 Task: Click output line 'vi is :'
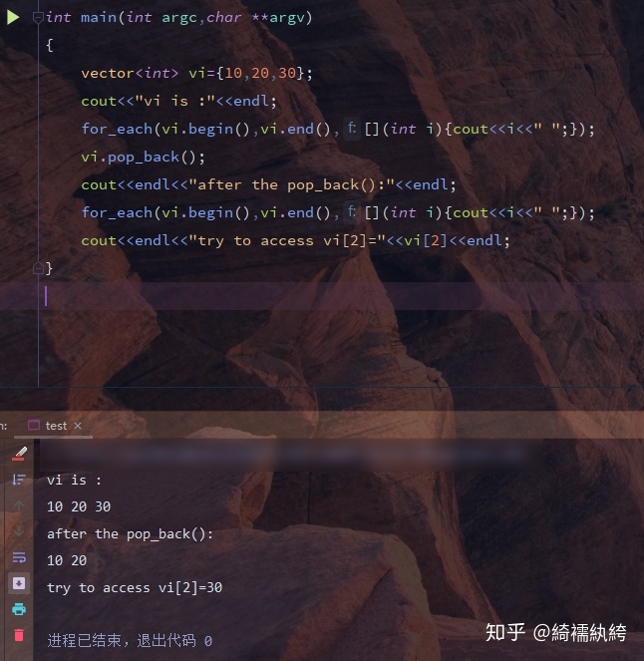[74, 481]
